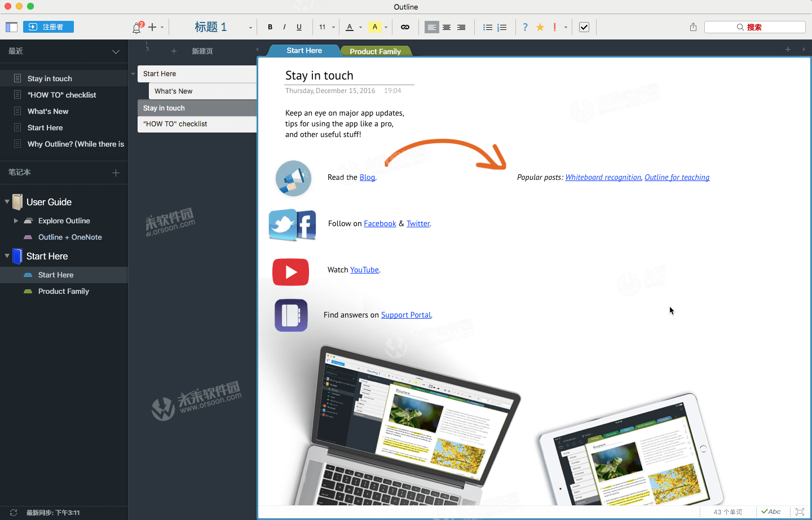Screen dimensions: 812x520
Task: Expand the Explore Outline section group
Action: [x=16, y=221]
